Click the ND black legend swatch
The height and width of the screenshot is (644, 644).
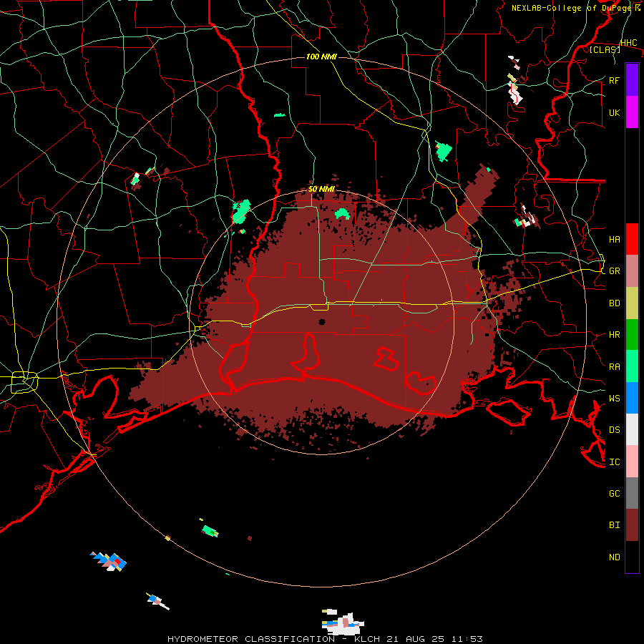[632, 557]
